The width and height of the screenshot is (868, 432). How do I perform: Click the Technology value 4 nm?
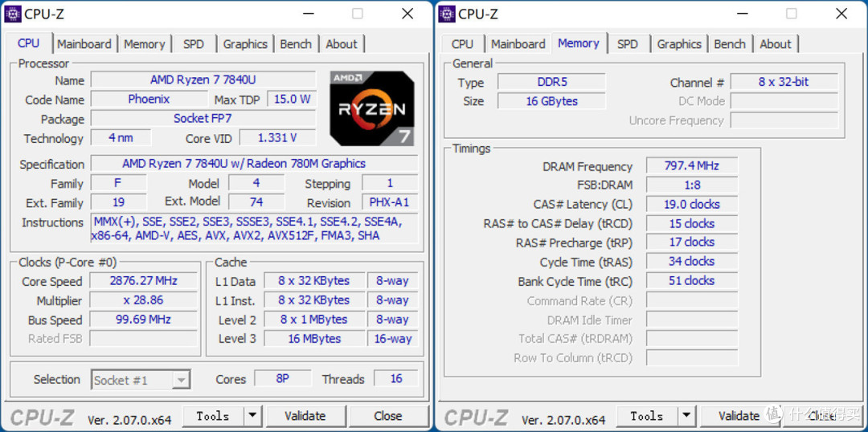click(121, 138)
